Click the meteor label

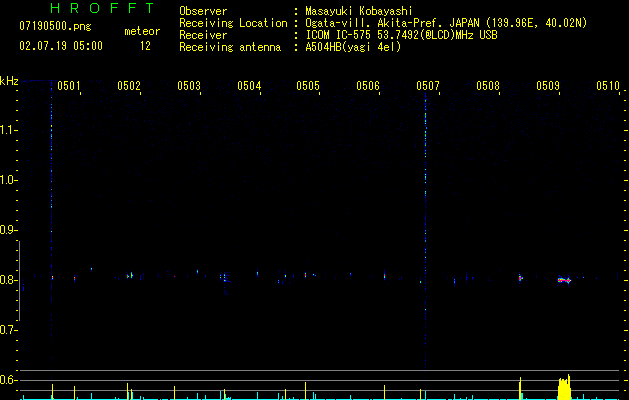(142, 31)
